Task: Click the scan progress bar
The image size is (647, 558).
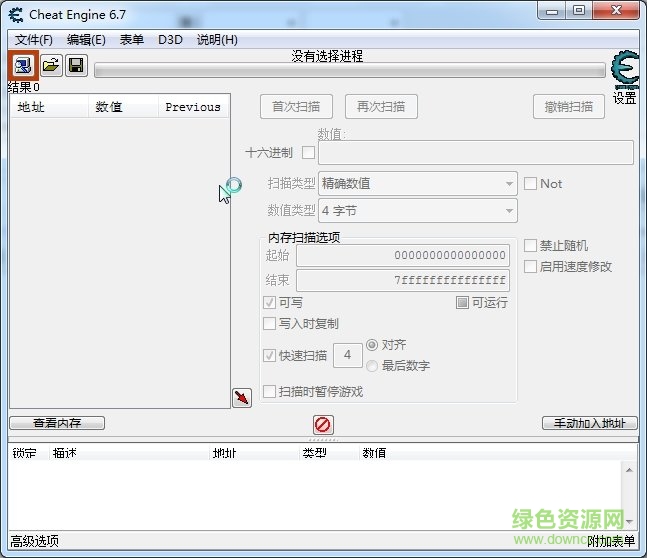Action: point(350,70)
